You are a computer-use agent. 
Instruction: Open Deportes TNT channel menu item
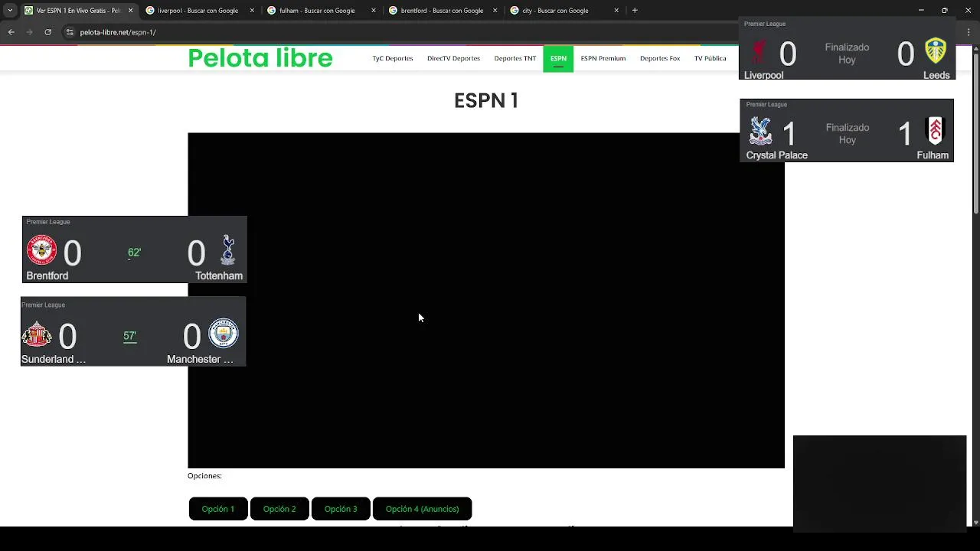click(x=515, y=58)
